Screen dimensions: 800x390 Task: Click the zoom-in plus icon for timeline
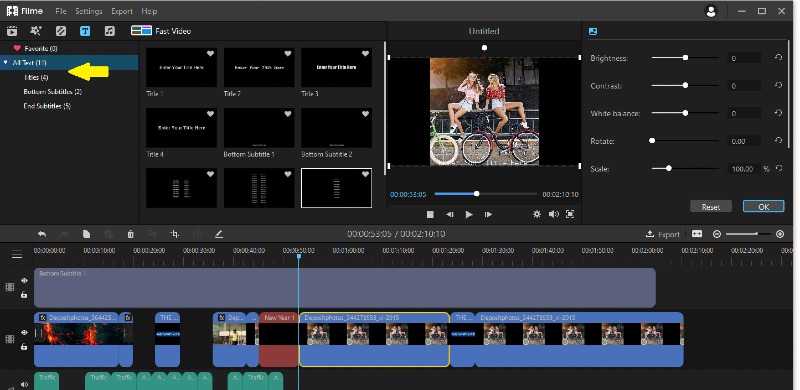tap(780, 234)
